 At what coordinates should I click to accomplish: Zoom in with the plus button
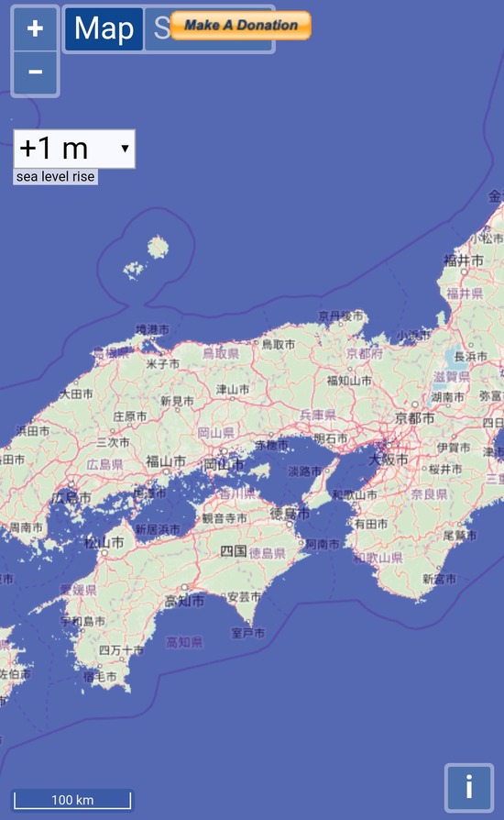coord(35,28)
